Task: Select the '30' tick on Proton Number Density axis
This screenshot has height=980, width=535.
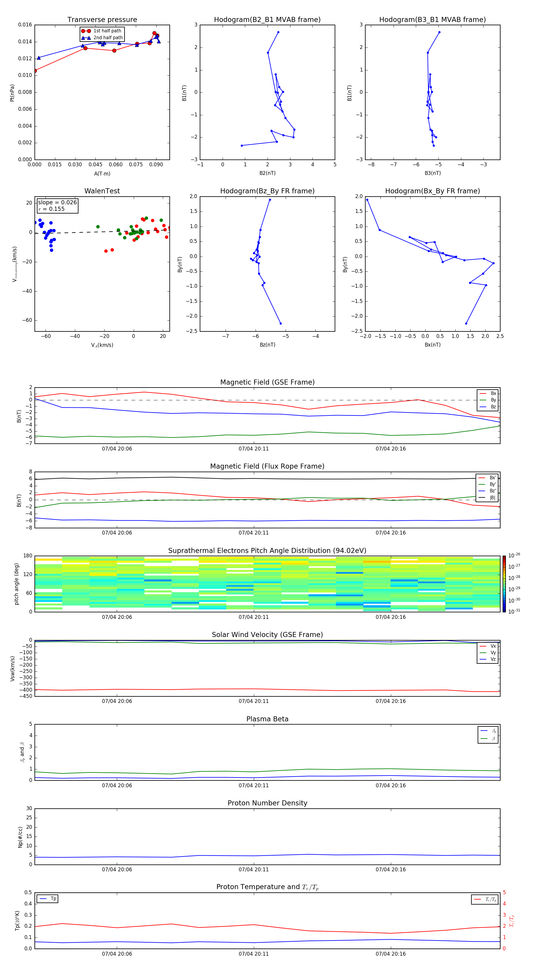Action: coord(29,808)
